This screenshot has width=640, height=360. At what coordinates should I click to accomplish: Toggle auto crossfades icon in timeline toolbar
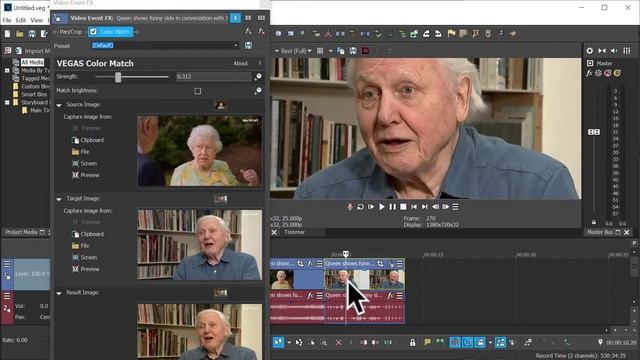467,342
